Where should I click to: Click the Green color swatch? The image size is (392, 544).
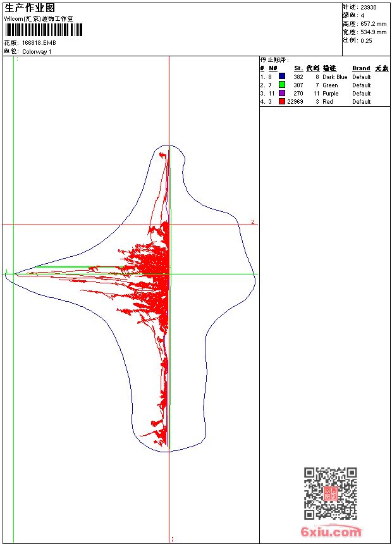[282, 84]
